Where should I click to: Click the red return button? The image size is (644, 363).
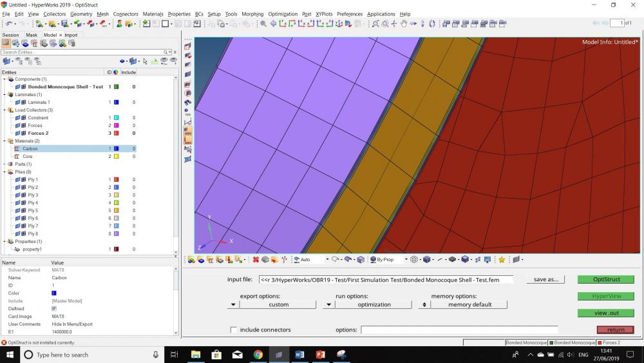pos(615,329)
